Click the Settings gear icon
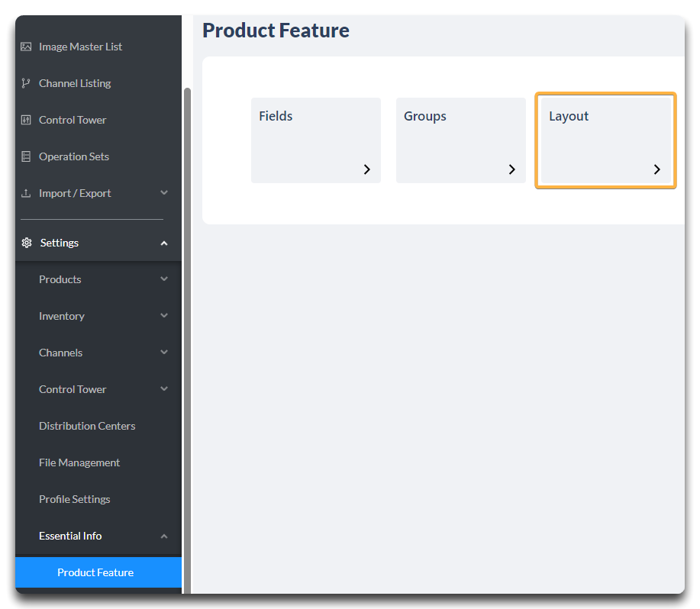This screenshot has width=700, height=609. 27,243
